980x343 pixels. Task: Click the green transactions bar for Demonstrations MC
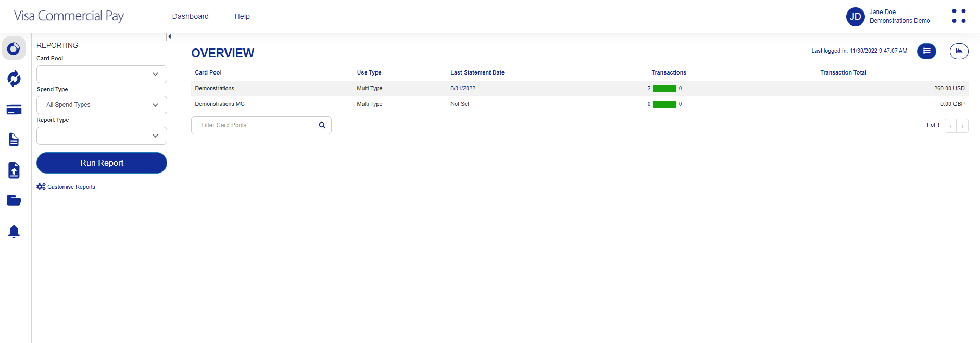pos(664,104)
